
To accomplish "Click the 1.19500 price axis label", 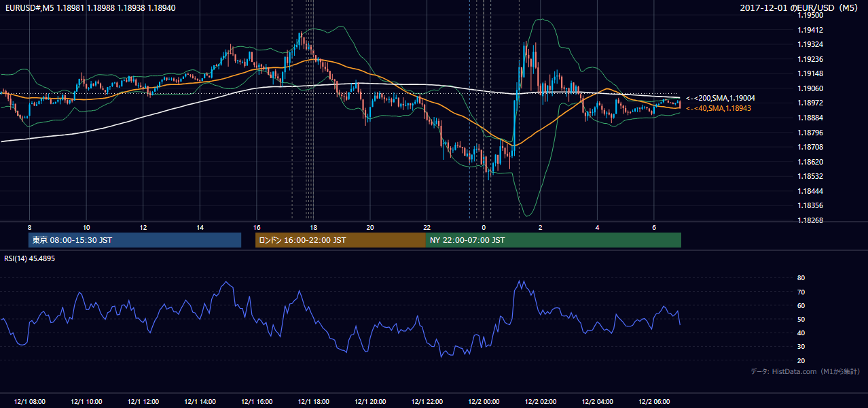I will [810, 15].
